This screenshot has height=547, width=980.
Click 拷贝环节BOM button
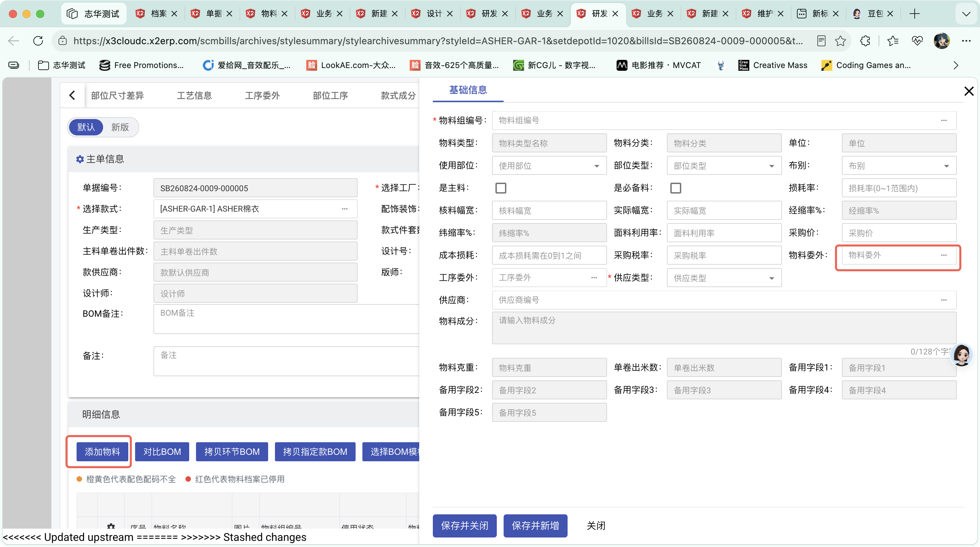232,451
